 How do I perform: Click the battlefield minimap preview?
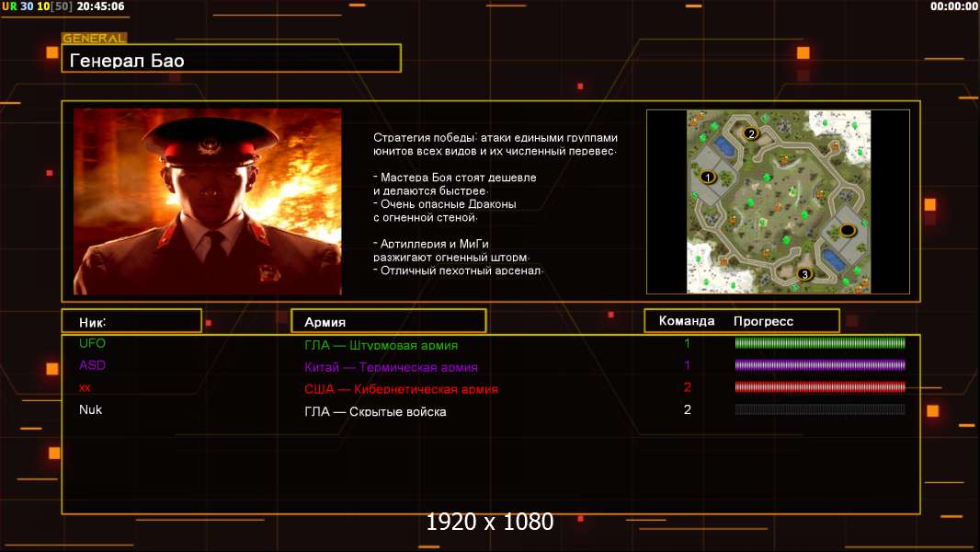(x=778, y=201)
